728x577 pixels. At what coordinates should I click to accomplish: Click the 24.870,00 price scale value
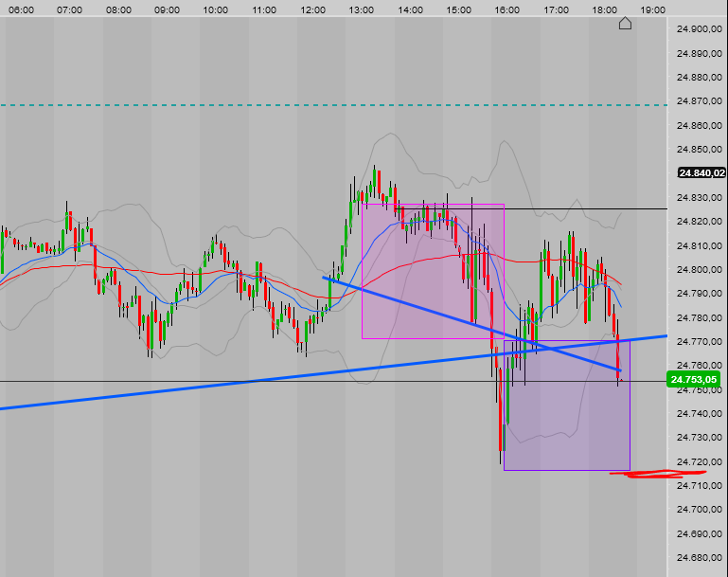700,100
